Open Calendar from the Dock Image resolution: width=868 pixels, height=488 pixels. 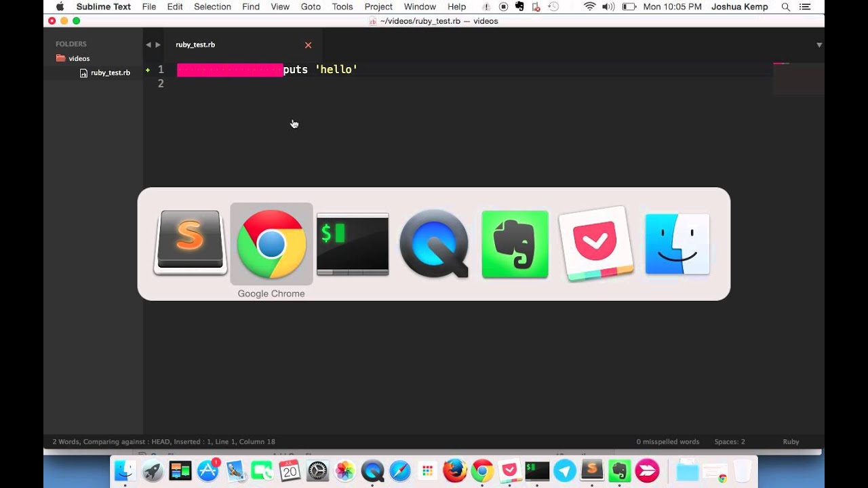click(290, 470)
